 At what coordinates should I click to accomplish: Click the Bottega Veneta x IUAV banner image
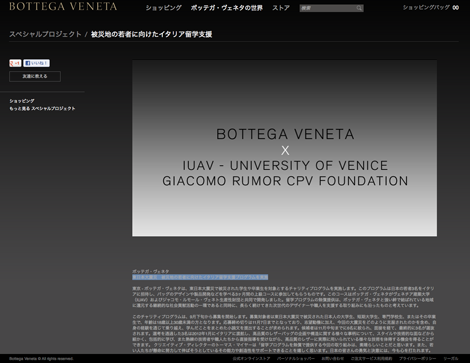pos(284,148)
